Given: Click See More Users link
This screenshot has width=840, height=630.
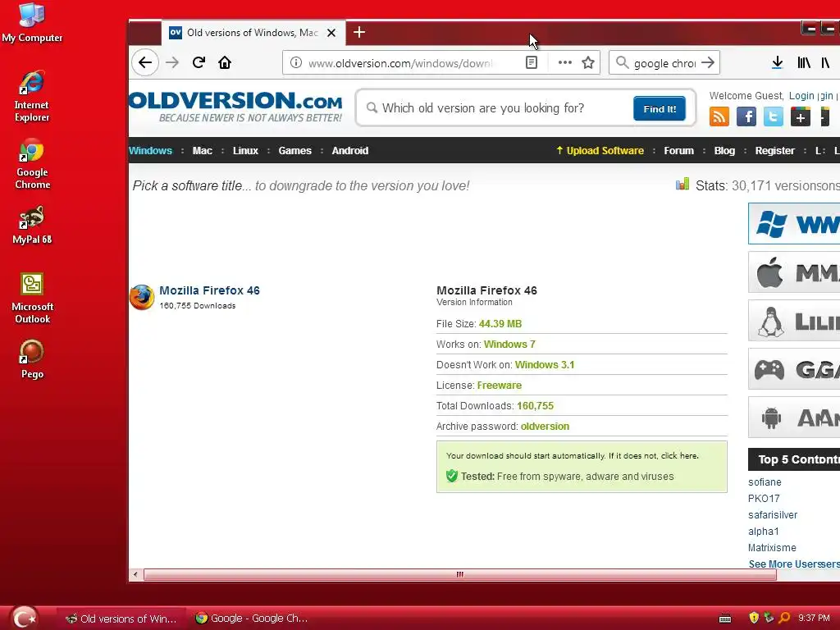Looking at the screenshot, I should click(x=794, y=564).
